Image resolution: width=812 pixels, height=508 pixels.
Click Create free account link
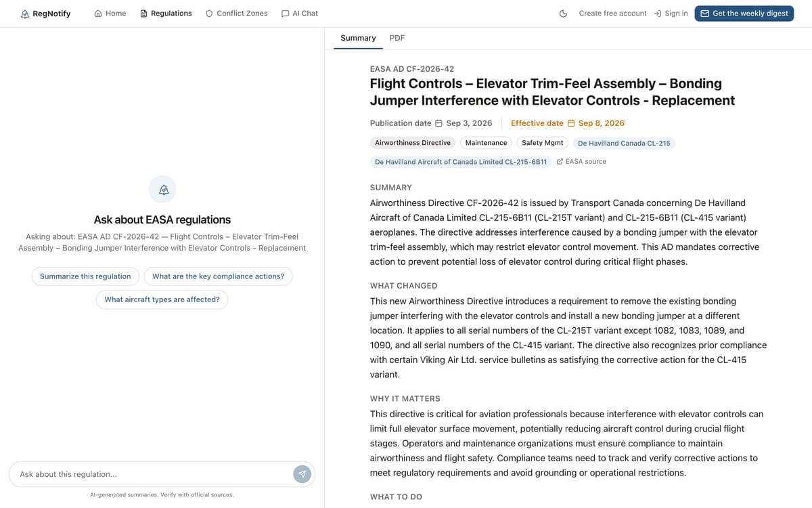pyautogui.click(x=612, y=14)
